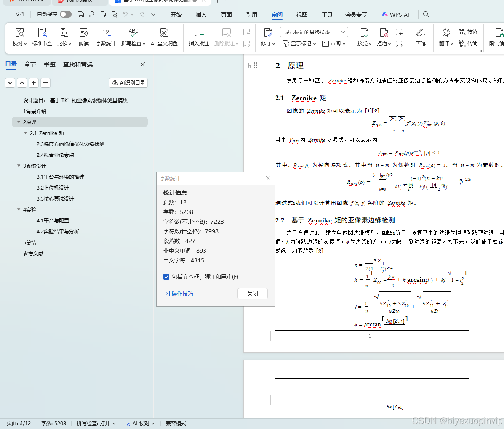
Task: Open the 校对 proofreading tool
Action: pos(19,37)
